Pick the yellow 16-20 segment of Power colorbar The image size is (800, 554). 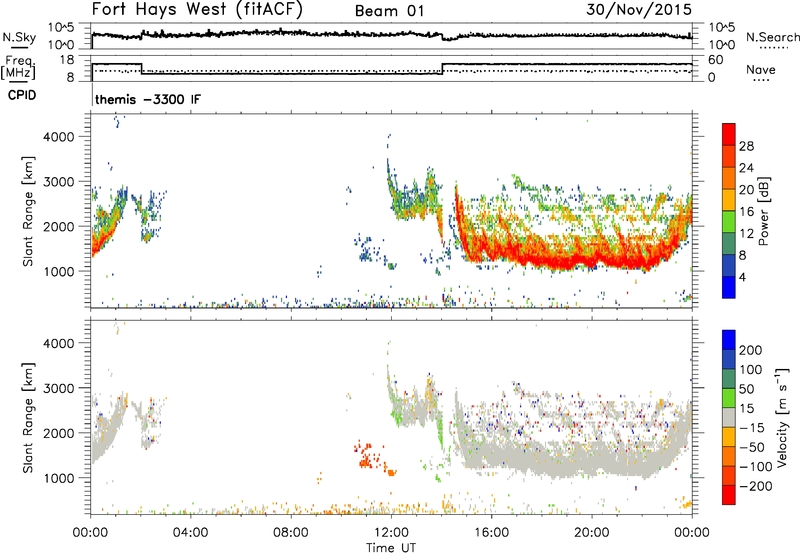point(729,200)
